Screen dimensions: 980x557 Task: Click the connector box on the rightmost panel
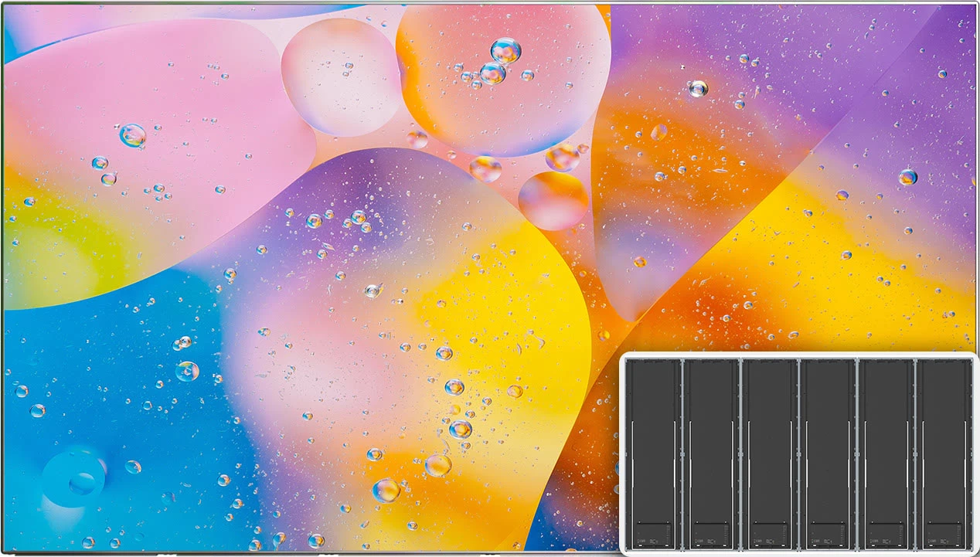[944, 535]
